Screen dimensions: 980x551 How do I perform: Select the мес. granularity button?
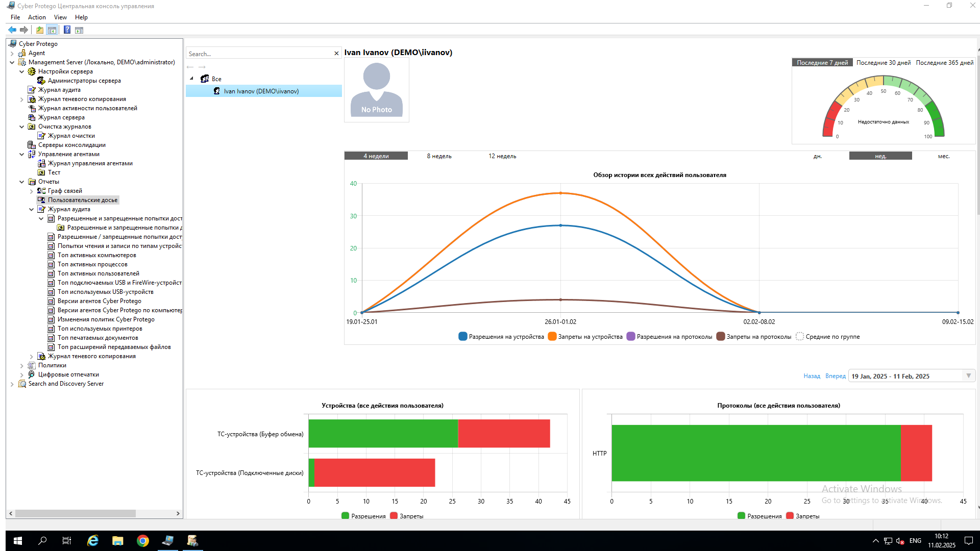(943, 156)
